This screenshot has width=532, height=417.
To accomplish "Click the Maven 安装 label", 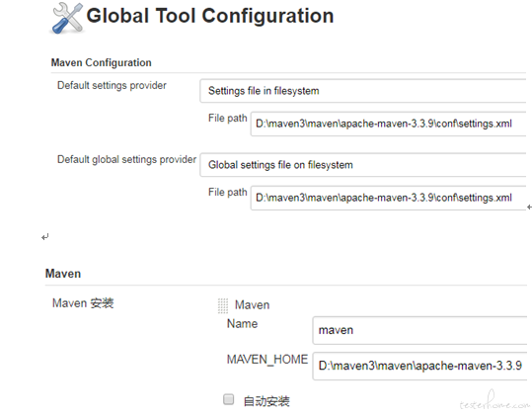I will click(83, 303).
